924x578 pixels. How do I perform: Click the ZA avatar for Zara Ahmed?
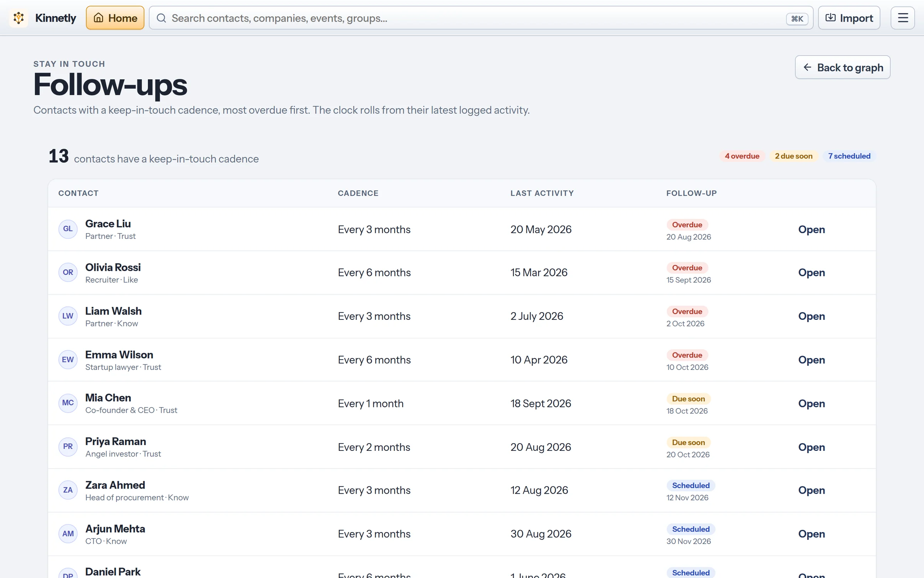(68, 490)
